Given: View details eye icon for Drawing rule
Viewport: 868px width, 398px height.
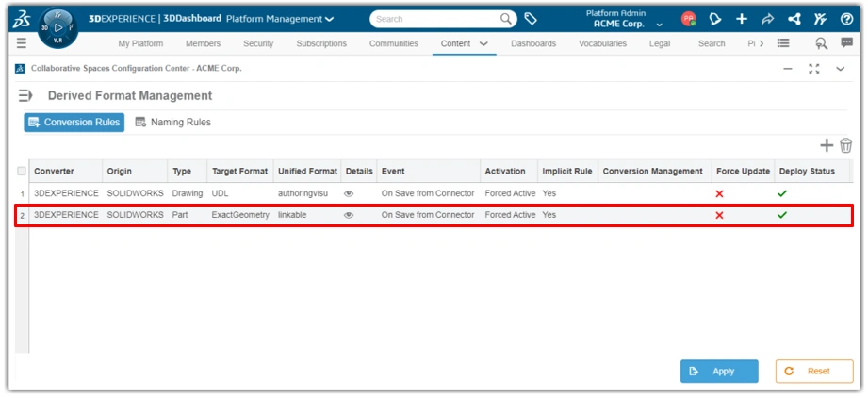Looking at the screenshot, I should tap(348, 193).
